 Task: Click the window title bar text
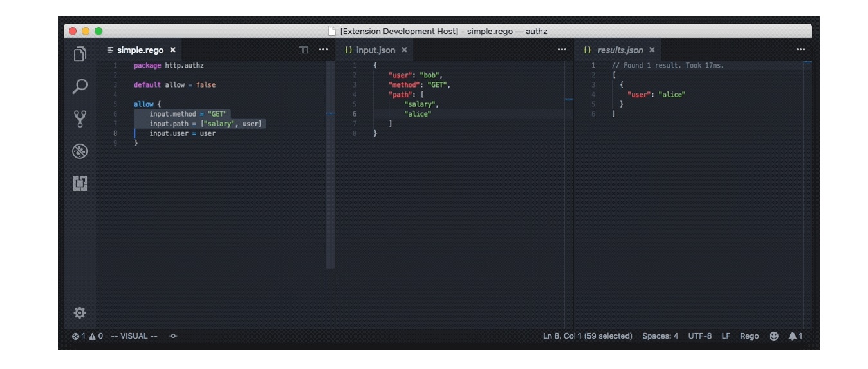click(444, 31)
